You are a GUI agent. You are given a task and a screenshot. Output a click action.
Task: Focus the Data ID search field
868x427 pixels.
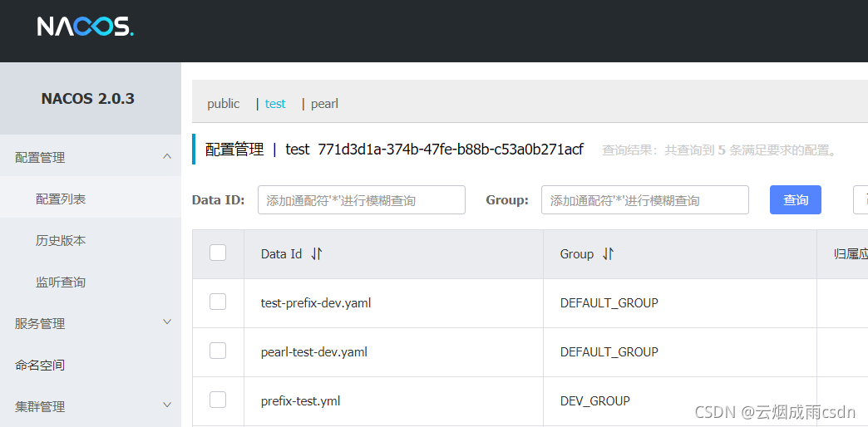pos(362,199)
